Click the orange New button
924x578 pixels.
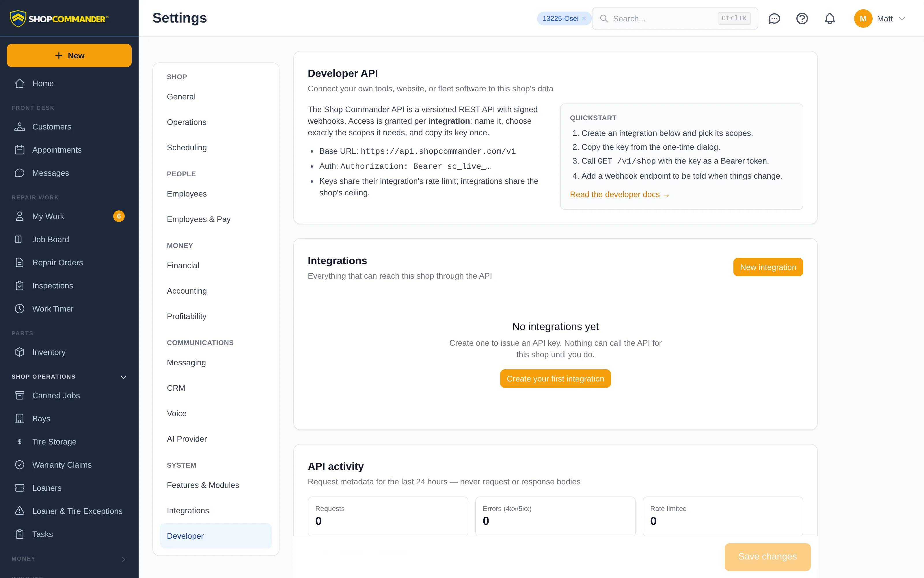point(69,55)
